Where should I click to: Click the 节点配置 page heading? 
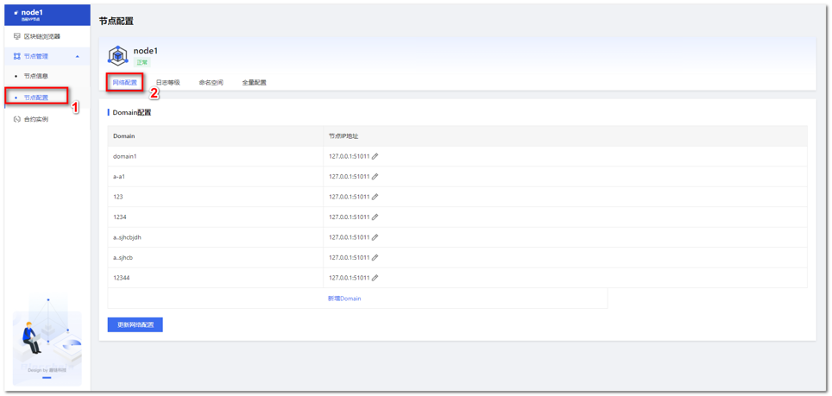click(x=116, y=21)
